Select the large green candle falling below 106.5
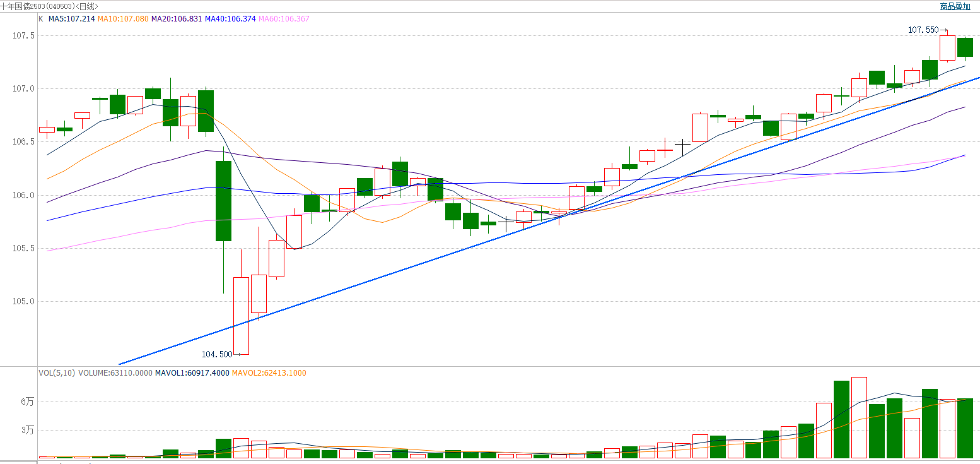This screenshot has width=980, height=464. pos(223,201)
